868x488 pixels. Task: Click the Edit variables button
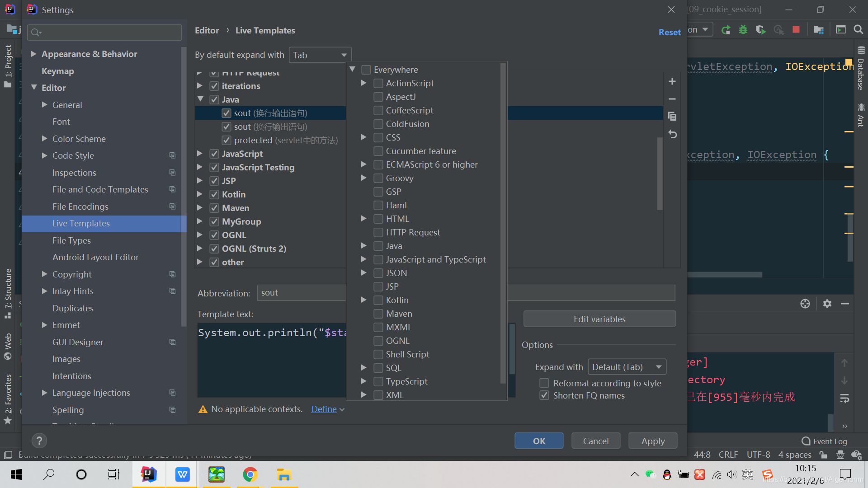(599, 319)
